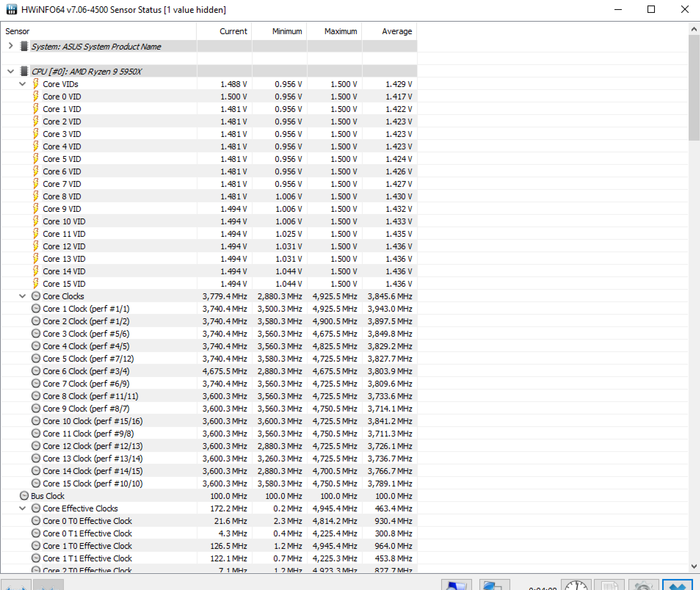Click the clock icon of Core 8 Clock (perf #11/11)
Viewport: 700px width, 590px height.
pyautogui.click(x=36, y=396)
